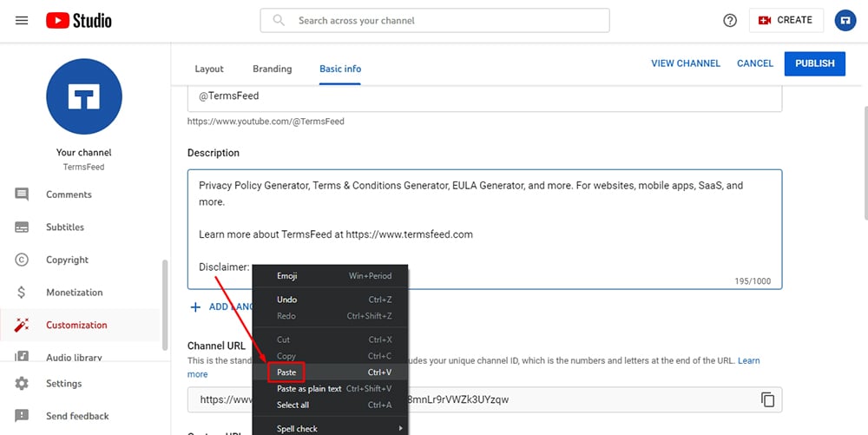Click the search magnifier icon
868x435 pixels.
279,21
